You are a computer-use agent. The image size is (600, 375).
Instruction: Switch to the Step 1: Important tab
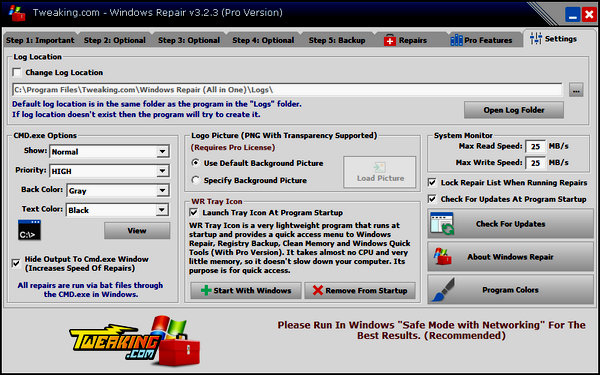click(40, 40)
